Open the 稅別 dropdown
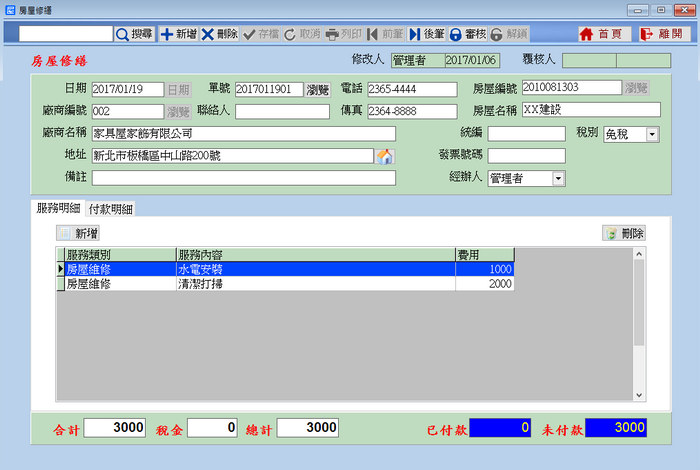Image resolution: width=700 pixels, height=470 pixels. pyautogui.click(x=652, y=134)
